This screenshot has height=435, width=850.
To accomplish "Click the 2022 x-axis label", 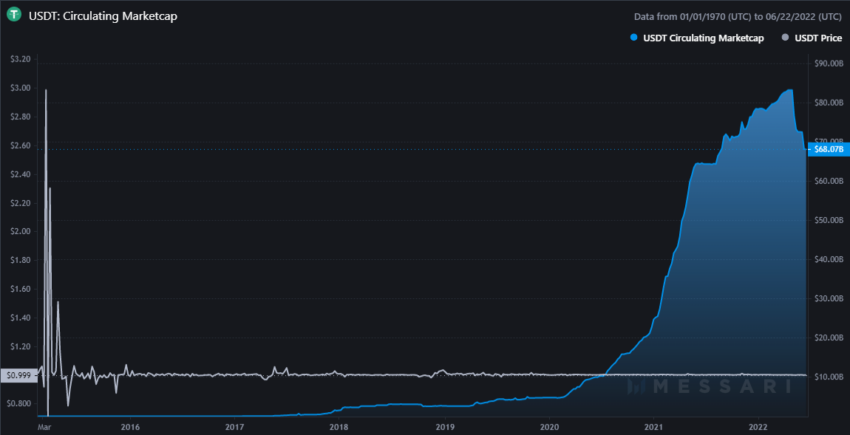I will click(759, 427).
